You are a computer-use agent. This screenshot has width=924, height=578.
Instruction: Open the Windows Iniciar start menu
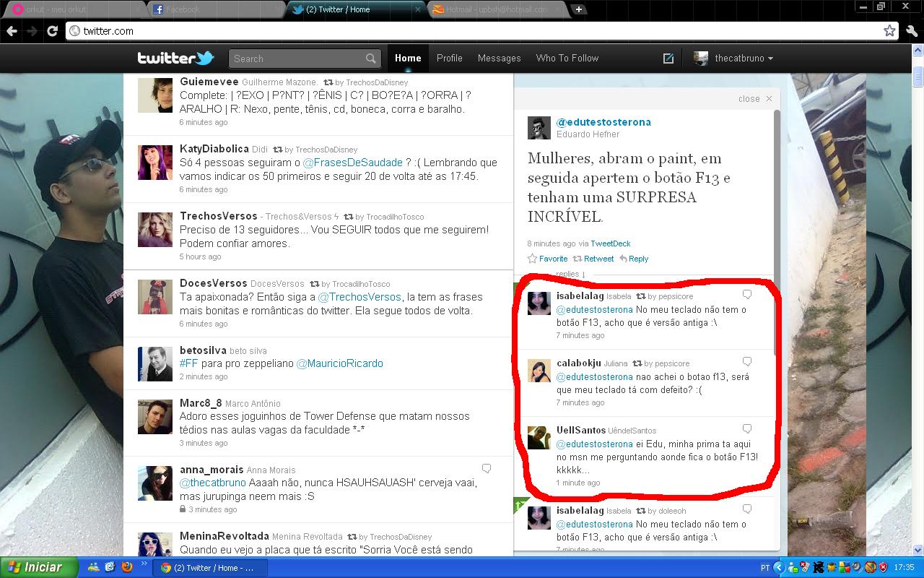click(x=39, y=567)
